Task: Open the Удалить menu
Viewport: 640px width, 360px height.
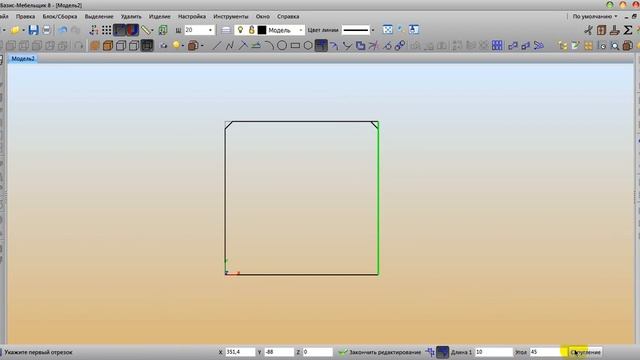Action: pos(131,16)
